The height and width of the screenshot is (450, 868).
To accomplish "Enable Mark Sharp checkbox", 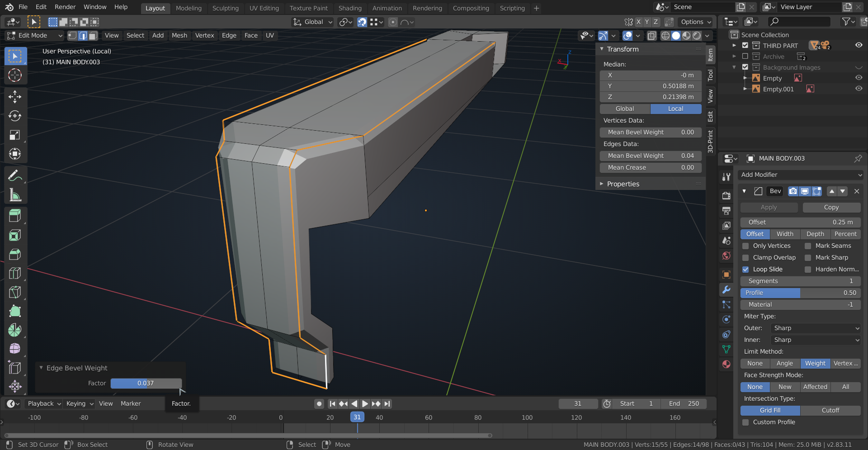I will click(x=808, y=258).
